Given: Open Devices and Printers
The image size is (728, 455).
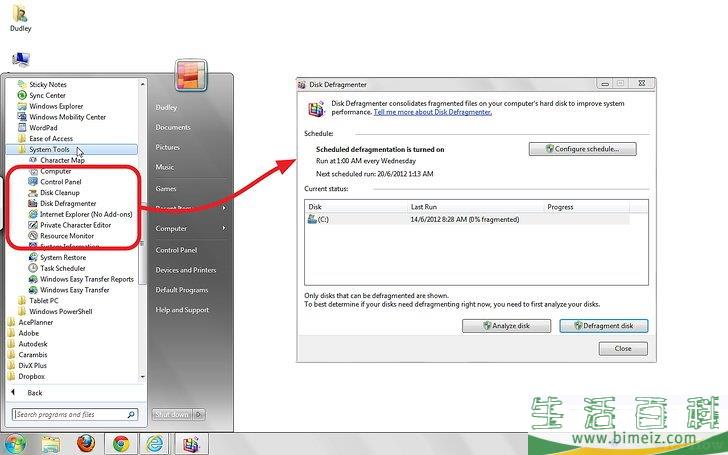Looking at the screenshot, I should coord(186,270).
